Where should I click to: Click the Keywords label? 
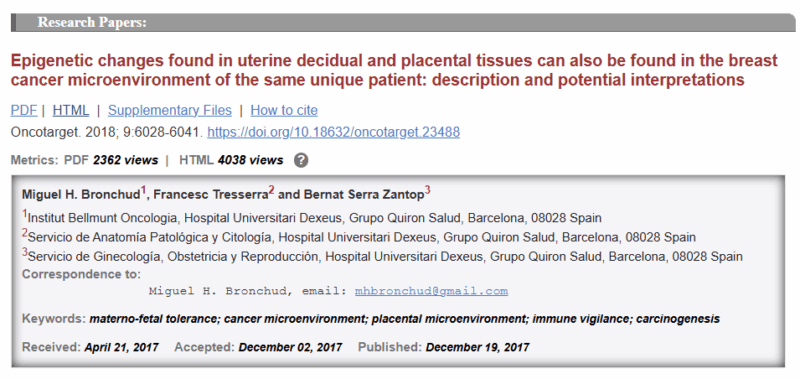click(x=54, y=319)
